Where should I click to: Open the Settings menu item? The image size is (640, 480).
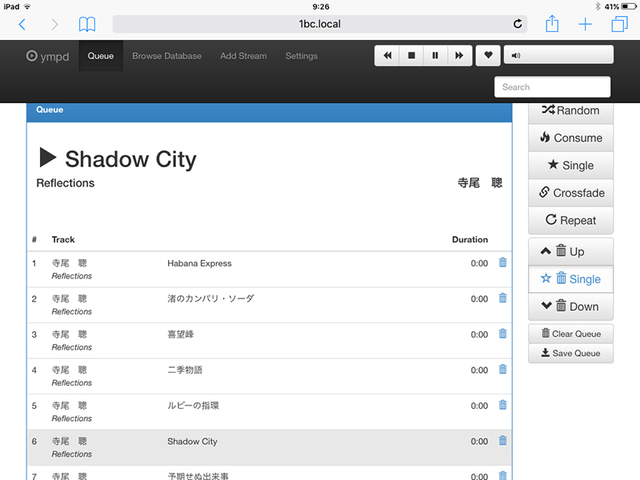pyautogui.click(x=301, y=56)
